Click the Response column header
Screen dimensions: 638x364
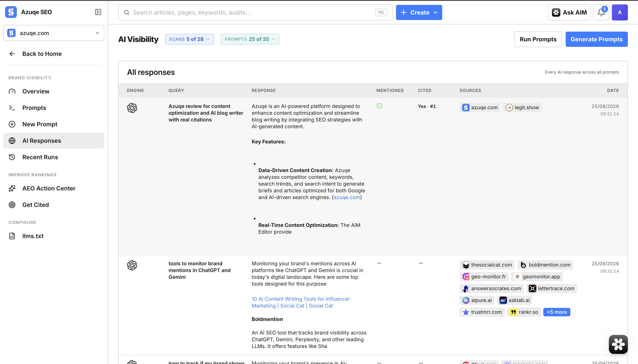coord(264,90)
